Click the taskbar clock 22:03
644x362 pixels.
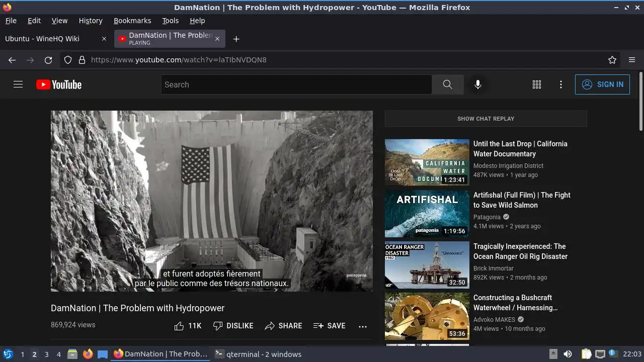pyautogui.click(x=632, y=354)
